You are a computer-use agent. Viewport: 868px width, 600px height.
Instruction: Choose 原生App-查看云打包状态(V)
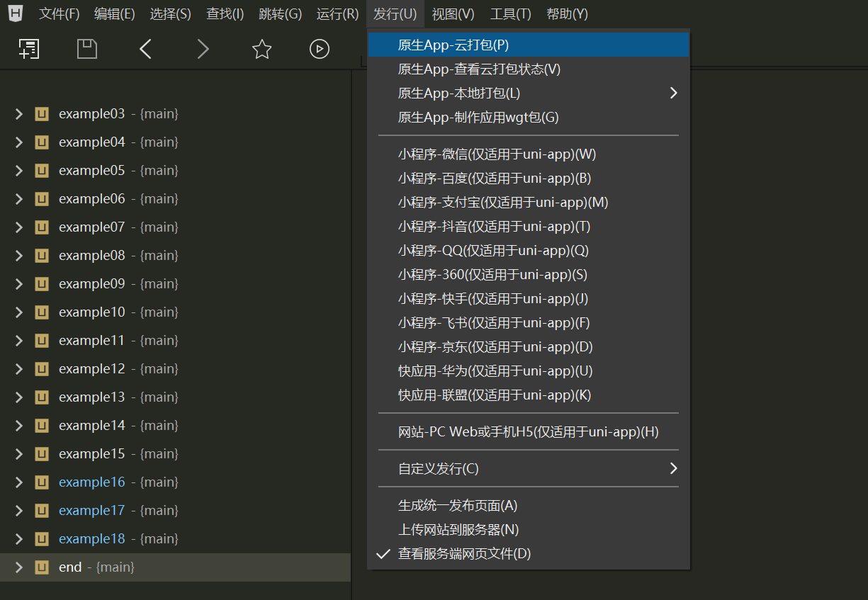529,69
